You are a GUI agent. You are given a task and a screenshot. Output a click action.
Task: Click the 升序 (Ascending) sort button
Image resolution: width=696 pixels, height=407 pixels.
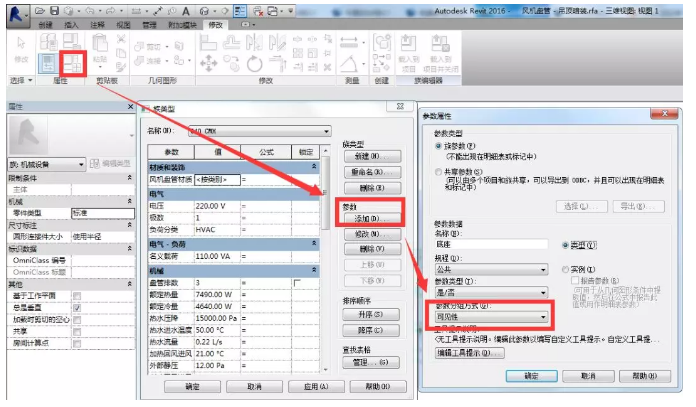[371, 314]
